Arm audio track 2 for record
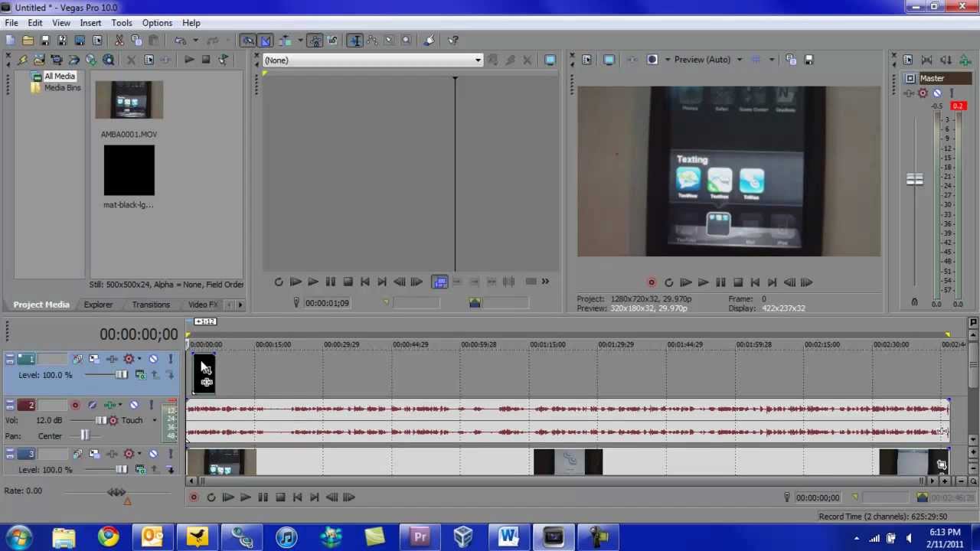980x551 pixels. (x=75, y=405)
